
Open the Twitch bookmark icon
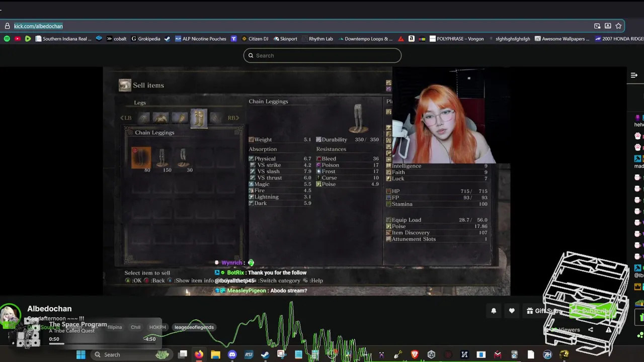click(x=233, y=39)
